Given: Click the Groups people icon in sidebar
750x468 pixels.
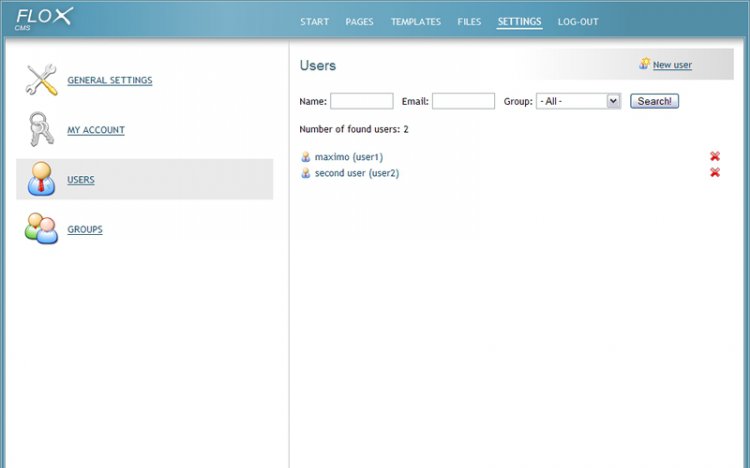Looking at the screenshot, I should point(41,229).
